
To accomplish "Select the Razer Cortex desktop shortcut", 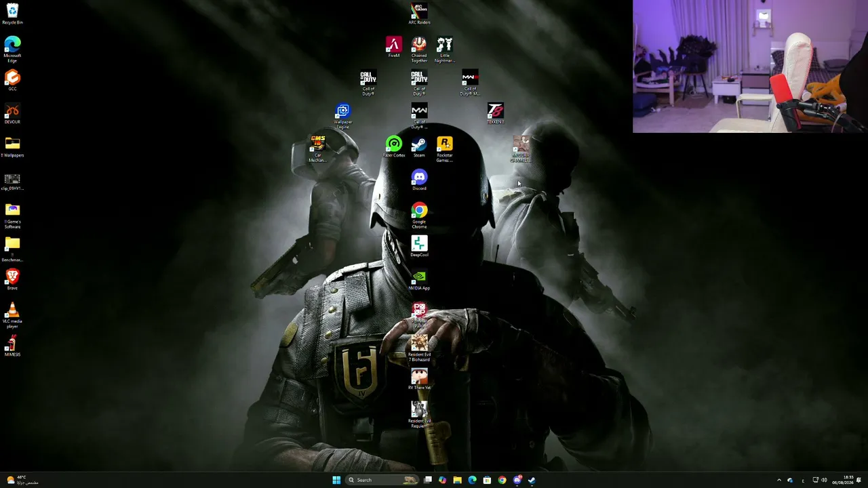I will 393,146.
